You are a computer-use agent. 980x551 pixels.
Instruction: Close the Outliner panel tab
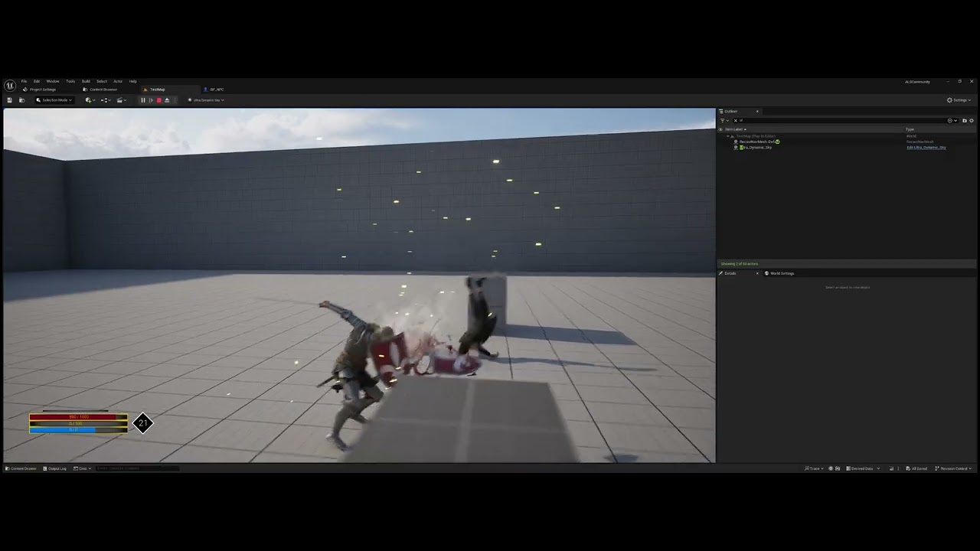click(757, 111)
